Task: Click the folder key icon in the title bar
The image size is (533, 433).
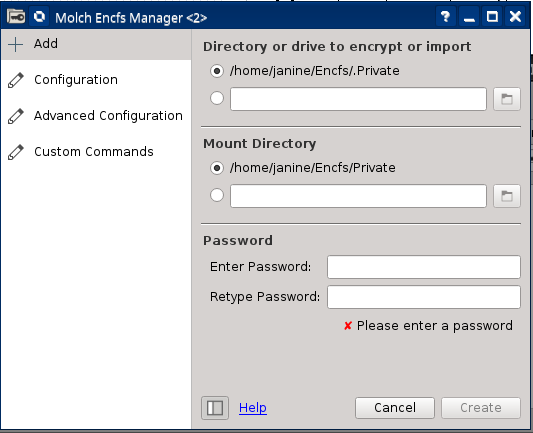Action: click(16, 16)
